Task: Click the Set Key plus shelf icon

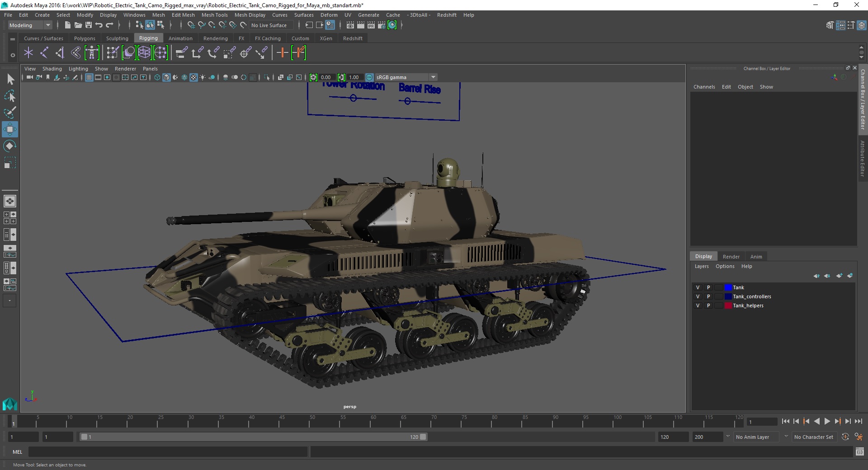Action: [x=282, y=53]
